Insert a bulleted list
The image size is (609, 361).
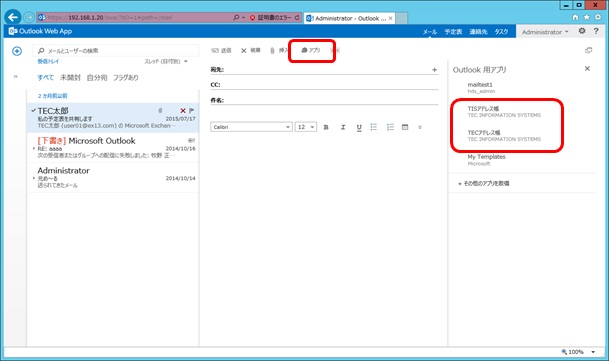click(374, 127)
